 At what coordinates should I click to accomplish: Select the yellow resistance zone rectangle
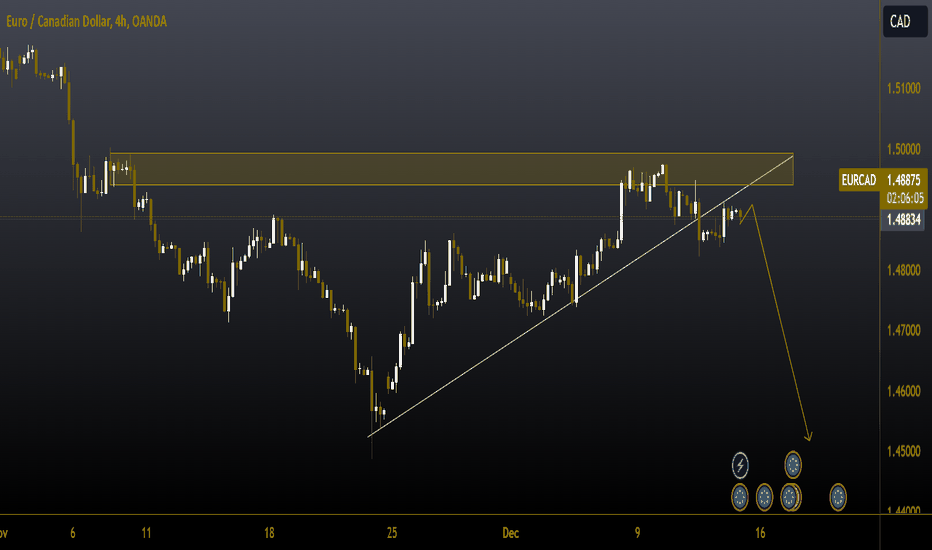pyautogui.click(x=452, y=169)
